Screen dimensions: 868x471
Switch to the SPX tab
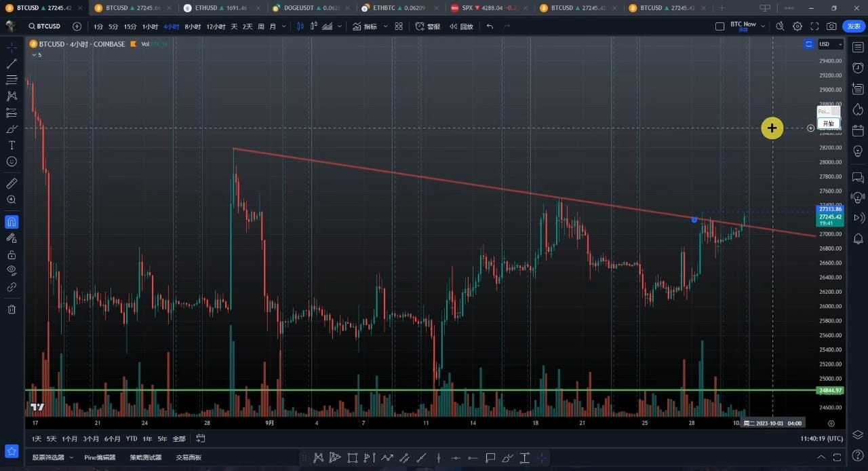pos(490,8)
